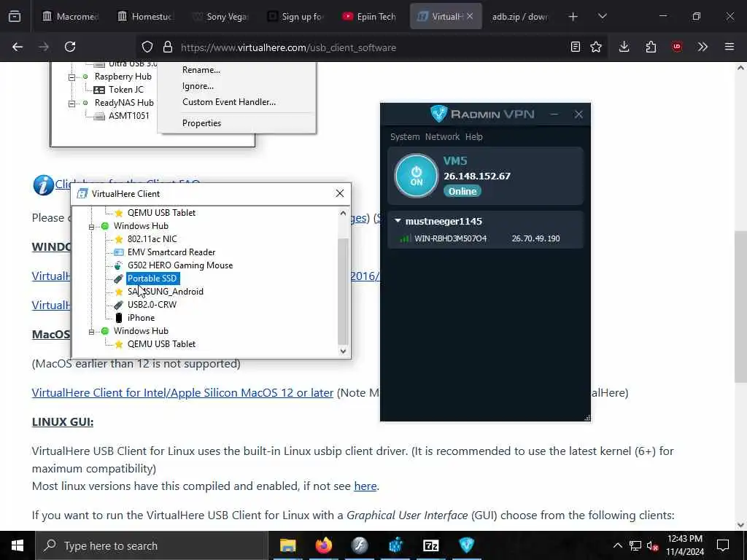747x560 pixels.
Task: Select the G502 HERO Gaming Mouse device
Action: point(180,265)
